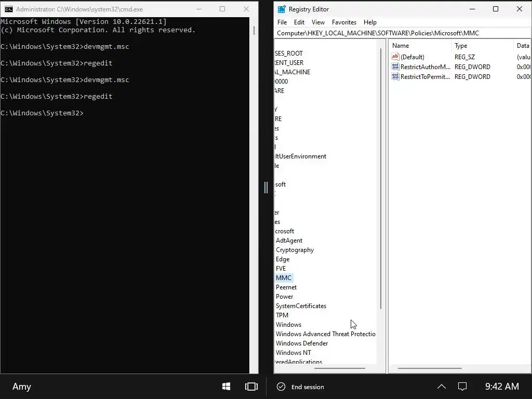Open the Favorites menu in Registry Editor
Viewport: 532px width, 399px height.
pos(344,22)
